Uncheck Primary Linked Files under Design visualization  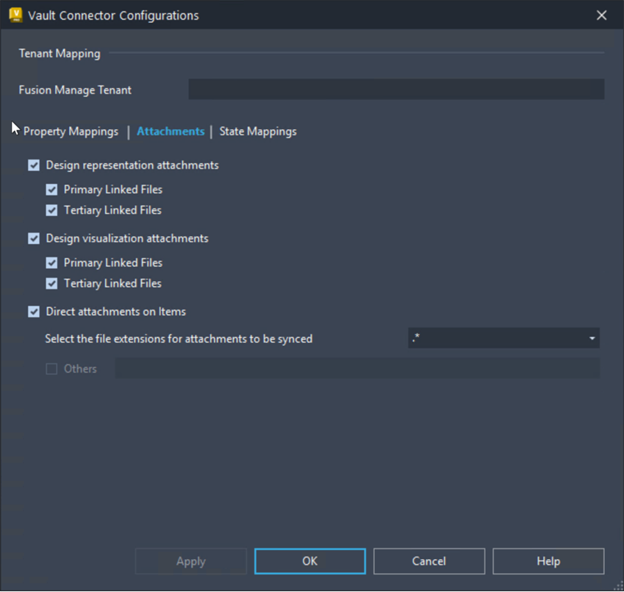pos(52,263)
